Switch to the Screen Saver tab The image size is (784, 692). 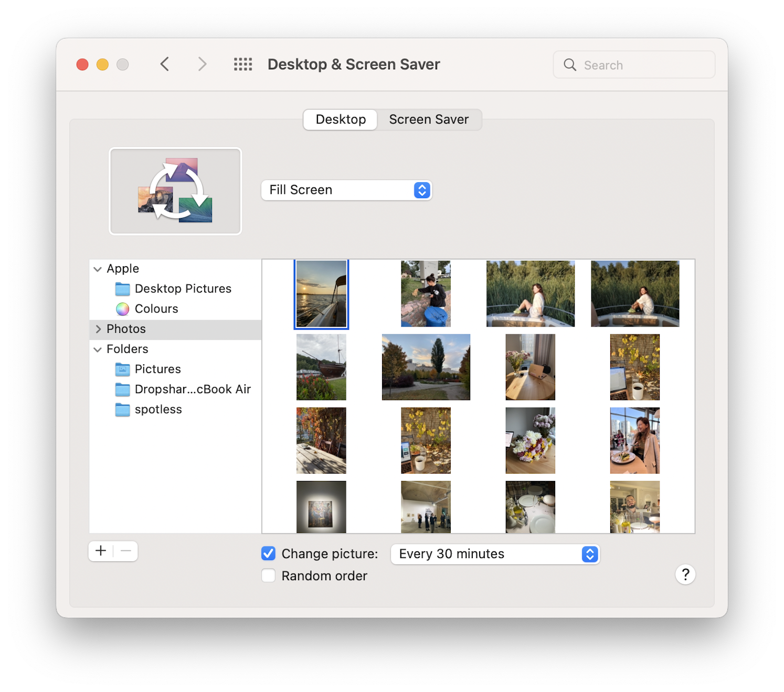(429, 119)
